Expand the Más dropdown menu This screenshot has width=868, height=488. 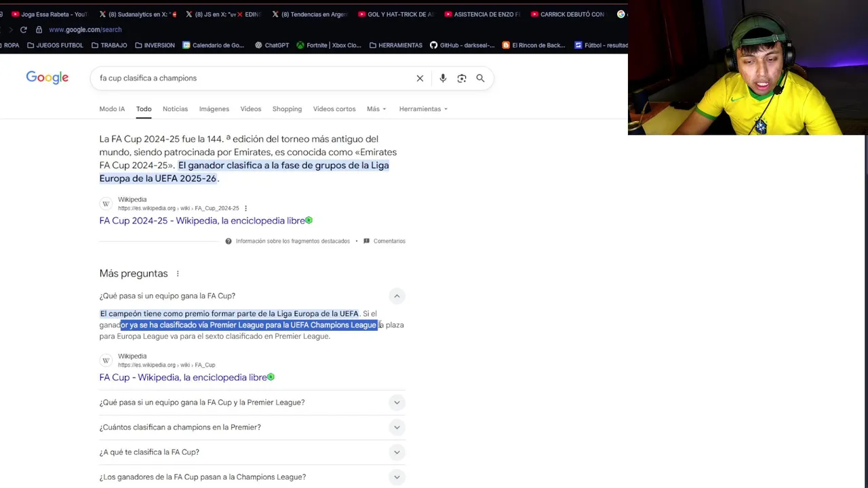coord(376,108)
